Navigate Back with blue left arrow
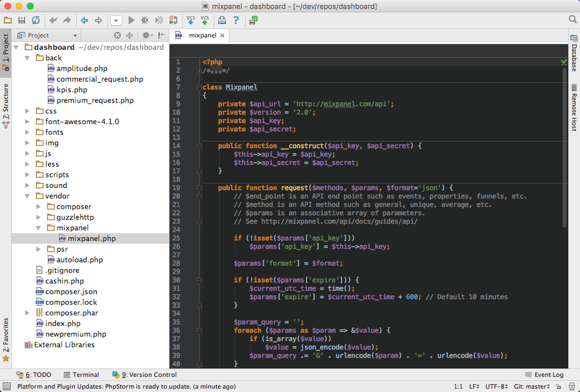The image size is (580, 392). [84, 20]
